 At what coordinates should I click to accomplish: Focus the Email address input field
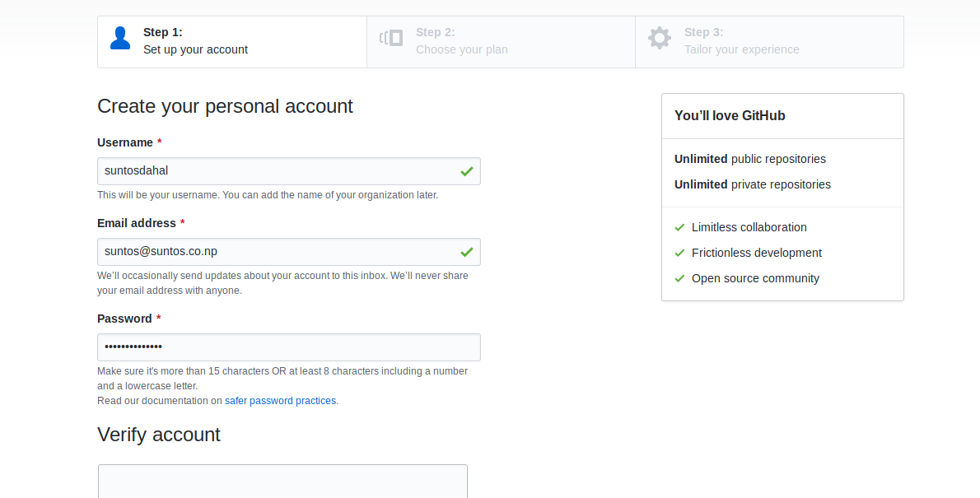289,252
